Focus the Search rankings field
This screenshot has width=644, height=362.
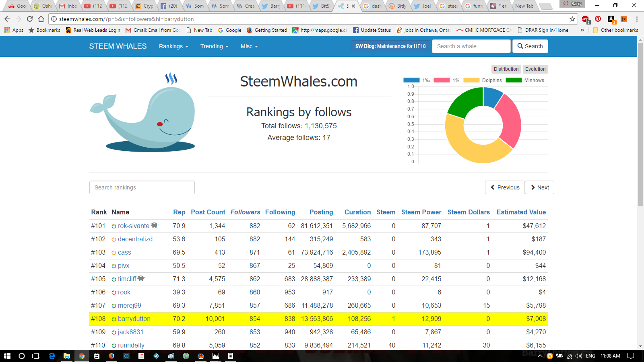pos(142,187)
